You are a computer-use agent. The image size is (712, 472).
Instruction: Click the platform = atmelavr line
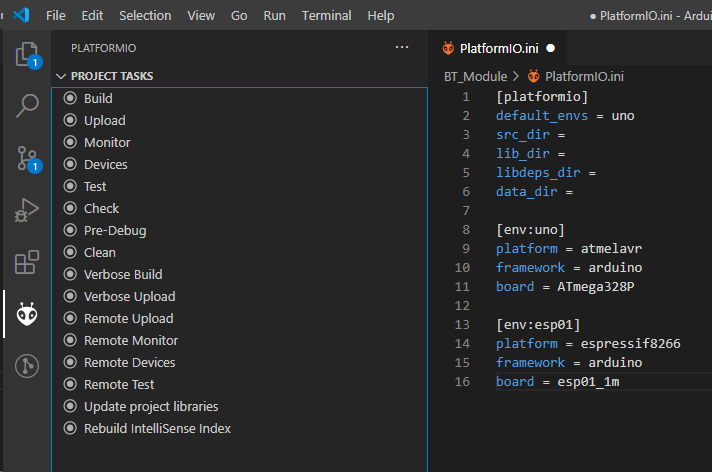(x=569, y=249)
